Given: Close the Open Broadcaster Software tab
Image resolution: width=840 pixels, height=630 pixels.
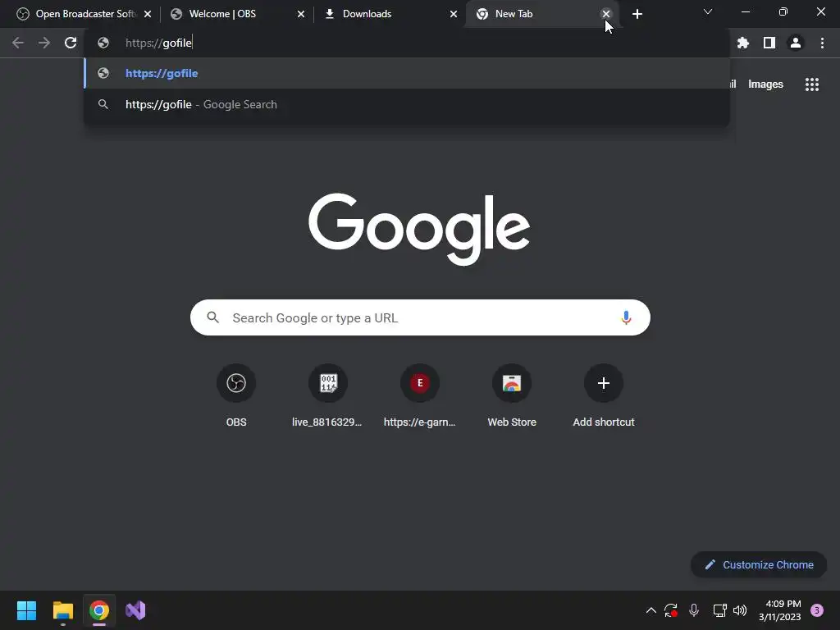Looking at the screenshot, I should [x=148, y=14].
